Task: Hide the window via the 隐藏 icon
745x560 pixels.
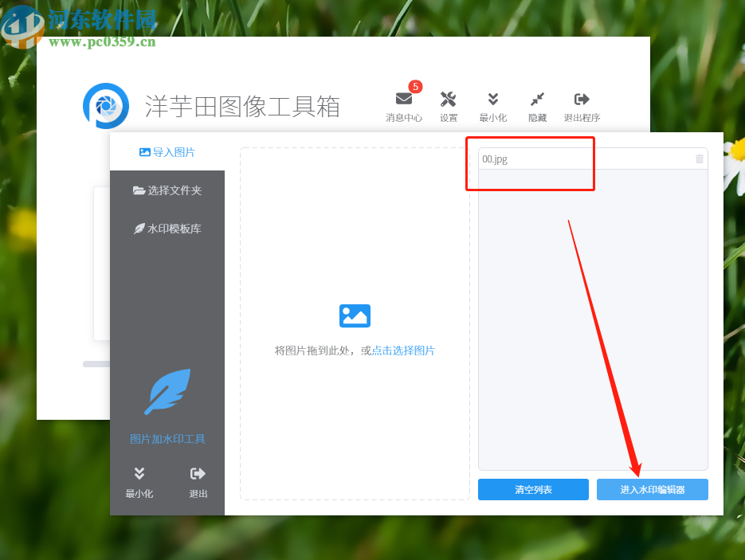Action: (537, 98)
